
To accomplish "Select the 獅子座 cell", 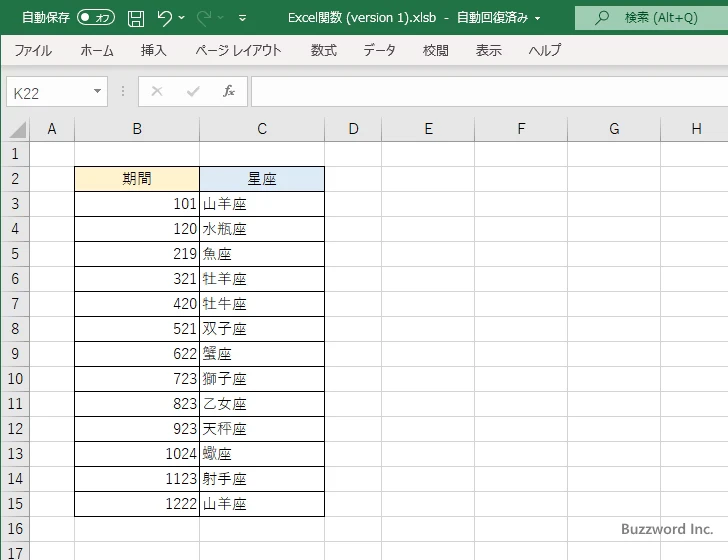I will pyautogui.click(x=262, y=379).
